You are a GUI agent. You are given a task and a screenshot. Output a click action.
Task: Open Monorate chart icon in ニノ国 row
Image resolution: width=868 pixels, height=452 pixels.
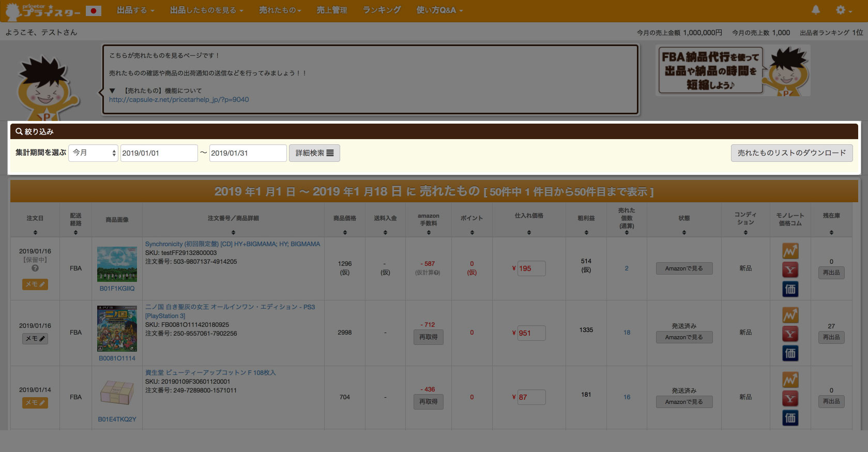pos(790,315)
